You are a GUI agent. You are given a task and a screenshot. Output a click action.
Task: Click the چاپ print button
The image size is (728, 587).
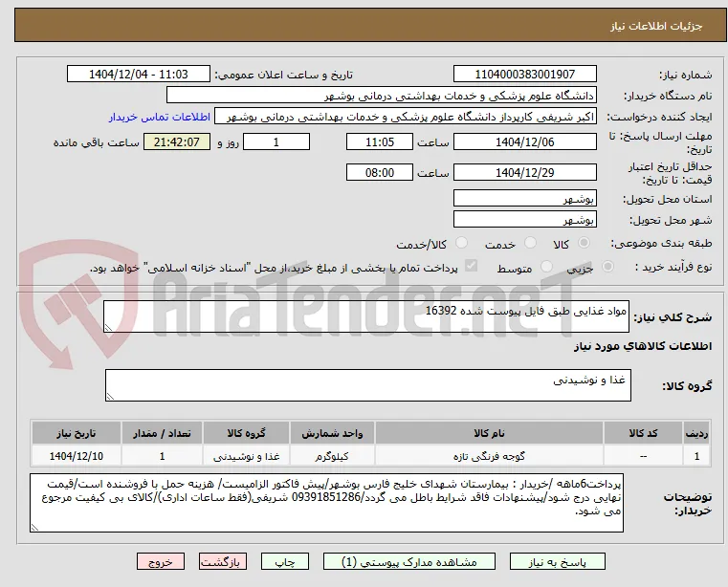point(285,561)
